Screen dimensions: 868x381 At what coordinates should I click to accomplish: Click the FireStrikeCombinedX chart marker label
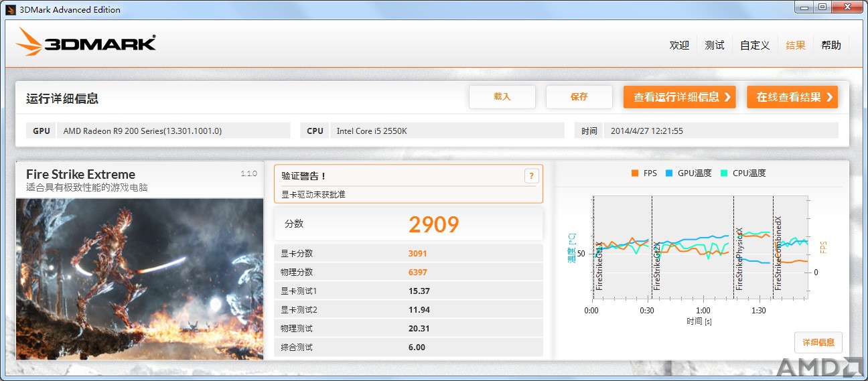click(x=778, y=253)
